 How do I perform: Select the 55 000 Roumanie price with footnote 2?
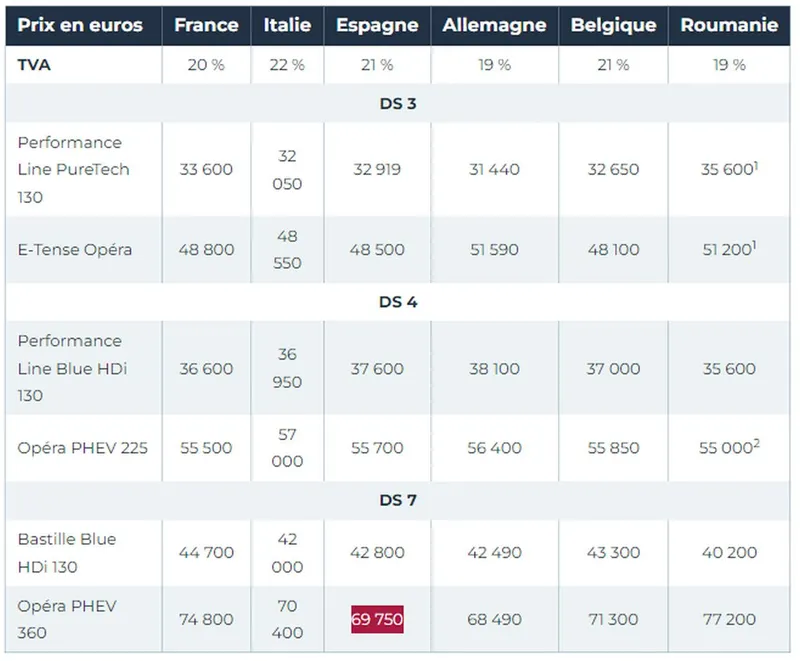pyautogui.click(x=729, y=447)
